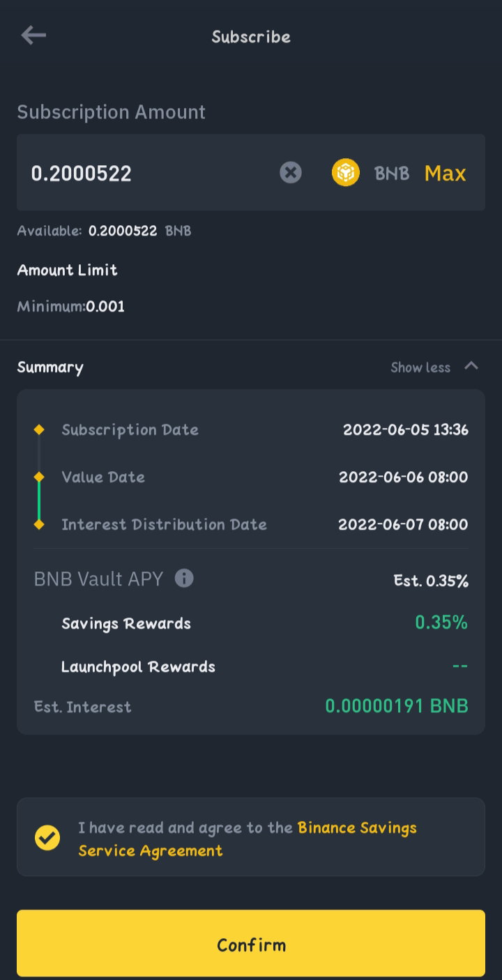
Task: Tap the Savings Rewards 0.35% row
Action: click(251, 623)
